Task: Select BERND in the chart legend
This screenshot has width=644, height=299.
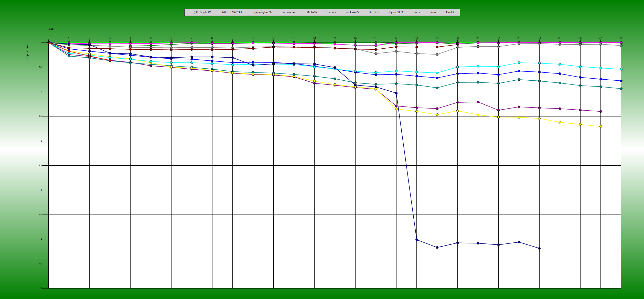Action: 373,12
